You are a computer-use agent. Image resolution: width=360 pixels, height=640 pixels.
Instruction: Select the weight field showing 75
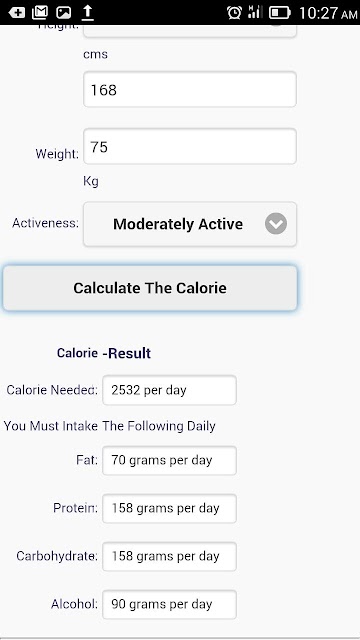190,146
